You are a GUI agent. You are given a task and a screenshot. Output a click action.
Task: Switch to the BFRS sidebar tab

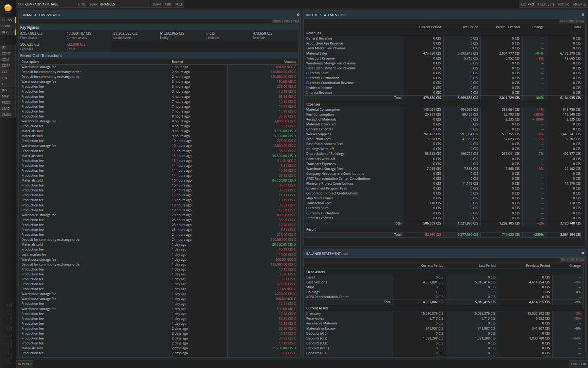point(6,32)
